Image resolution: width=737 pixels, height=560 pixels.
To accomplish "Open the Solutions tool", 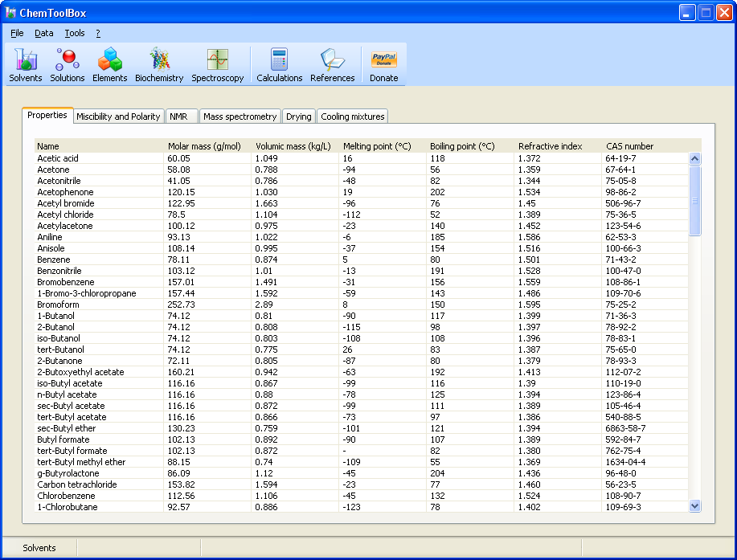I will coord(68,65).
